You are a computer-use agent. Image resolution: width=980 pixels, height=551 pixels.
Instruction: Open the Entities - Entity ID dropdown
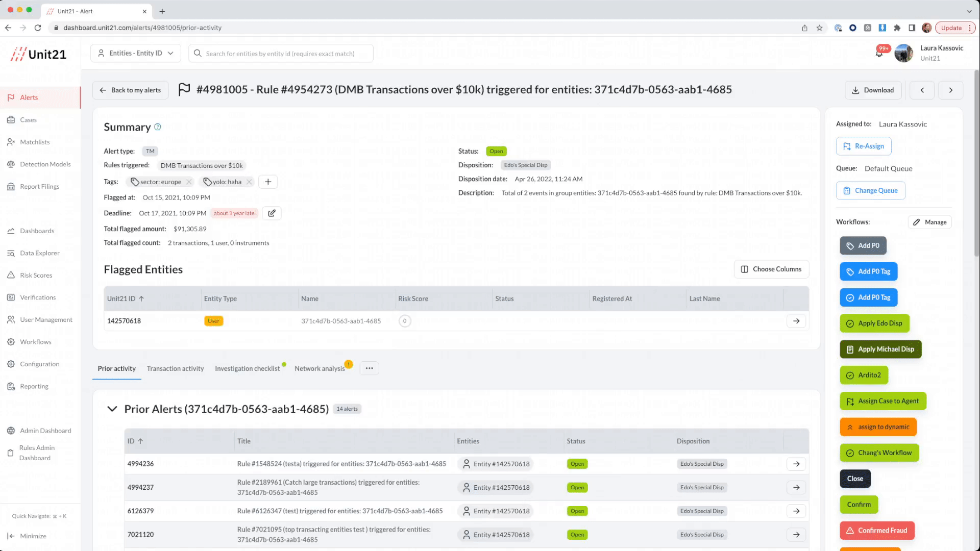click(136, 53)
